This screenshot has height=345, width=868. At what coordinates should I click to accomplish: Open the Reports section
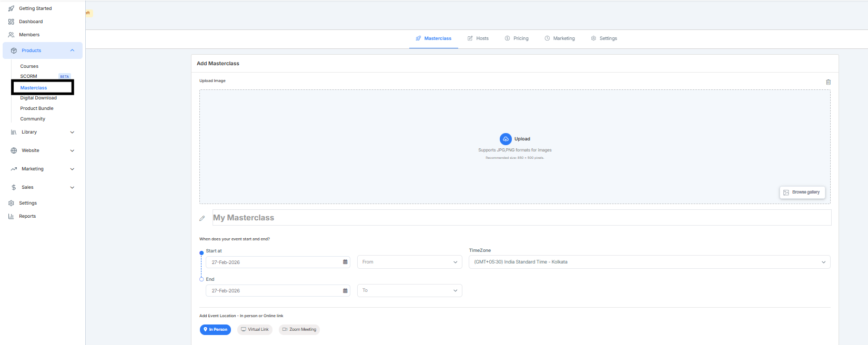27,216
